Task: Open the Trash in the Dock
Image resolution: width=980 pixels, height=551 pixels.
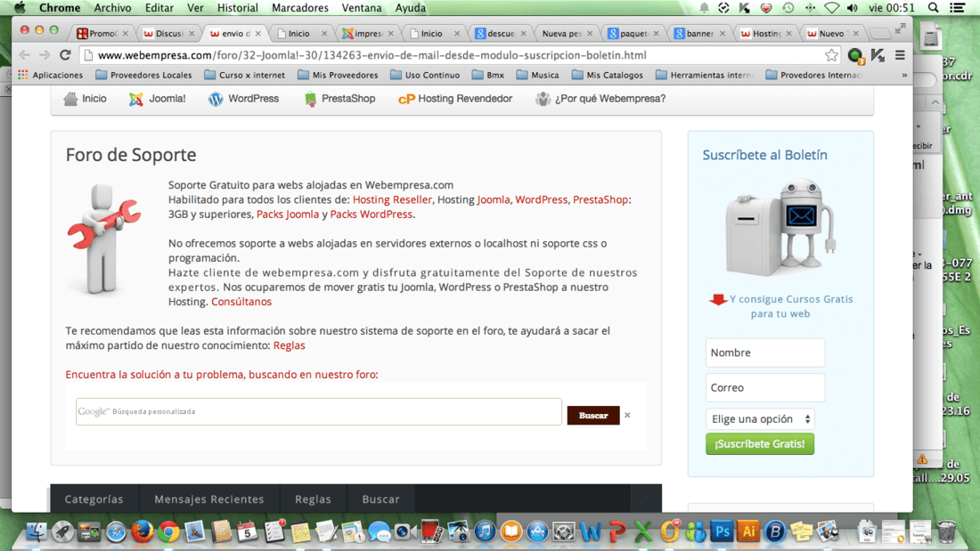Action: (x=946, y=531)
